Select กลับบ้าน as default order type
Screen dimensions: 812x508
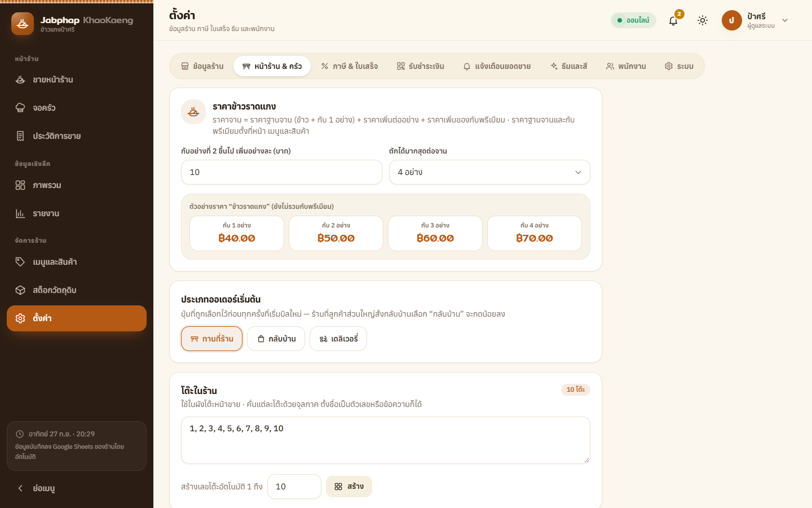276,339
